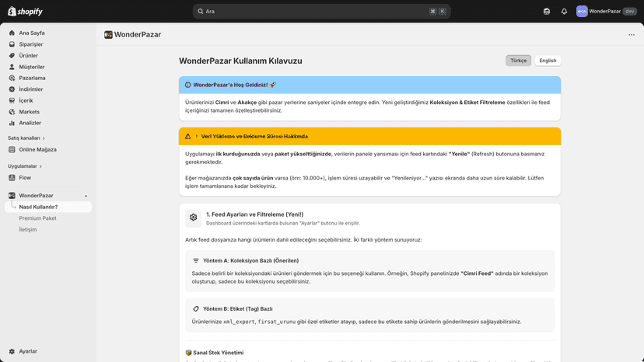Click the Yöntem B tag icon

[x=196, y=308]
